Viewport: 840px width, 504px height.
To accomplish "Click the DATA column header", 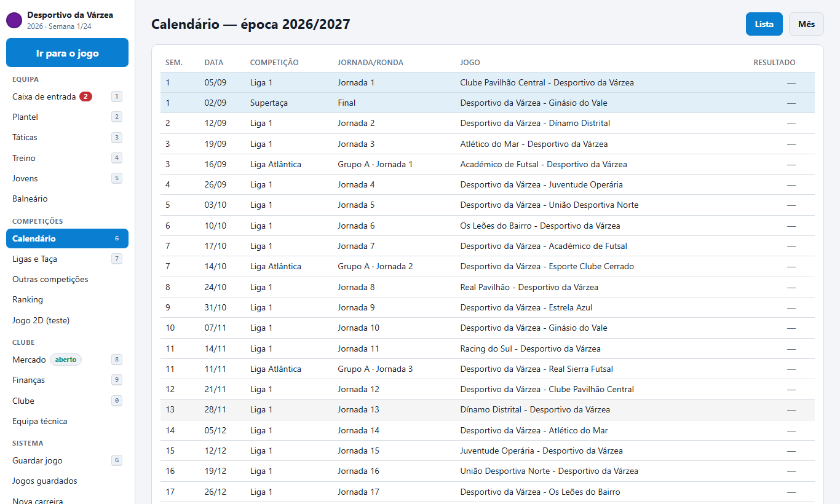I will [x=214, y=63].
